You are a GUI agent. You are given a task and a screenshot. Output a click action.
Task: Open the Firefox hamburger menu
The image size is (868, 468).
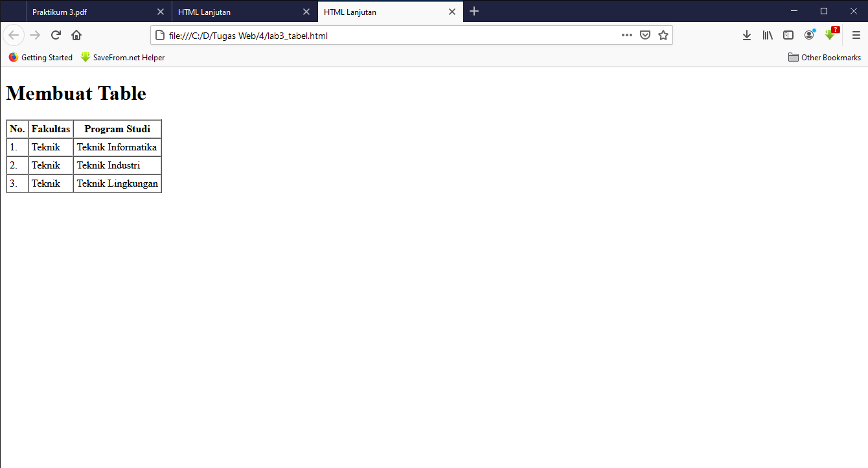click(856, 35)
